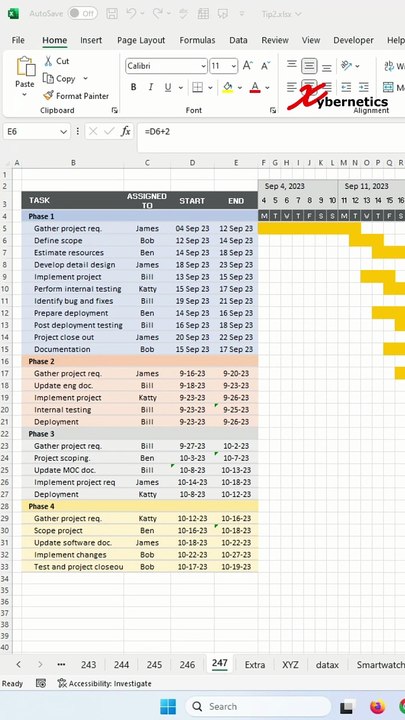
Task: Open the Developer ribbon tab
Action: coord(354,40)
